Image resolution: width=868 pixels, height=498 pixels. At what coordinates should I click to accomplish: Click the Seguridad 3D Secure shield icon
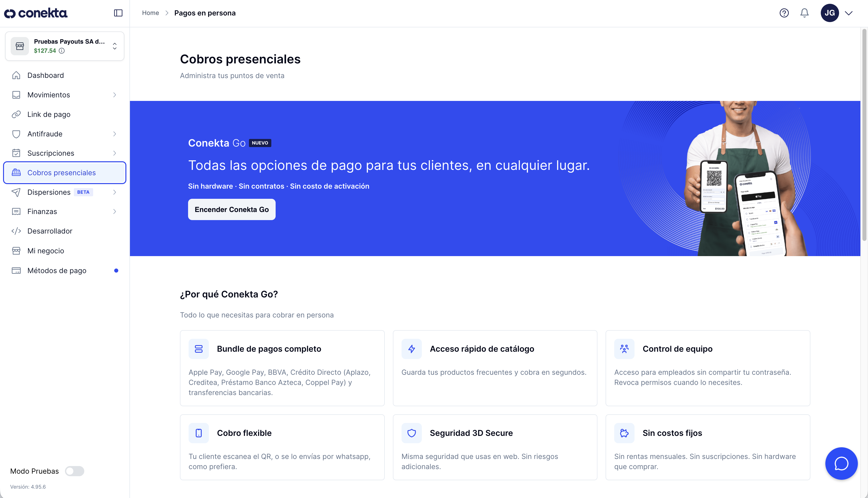pos(411,433)
